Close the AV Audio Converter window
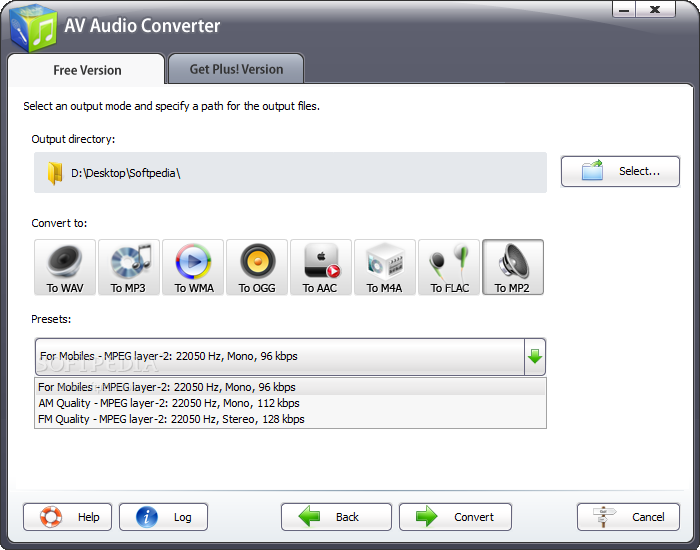 pos(655,10)
